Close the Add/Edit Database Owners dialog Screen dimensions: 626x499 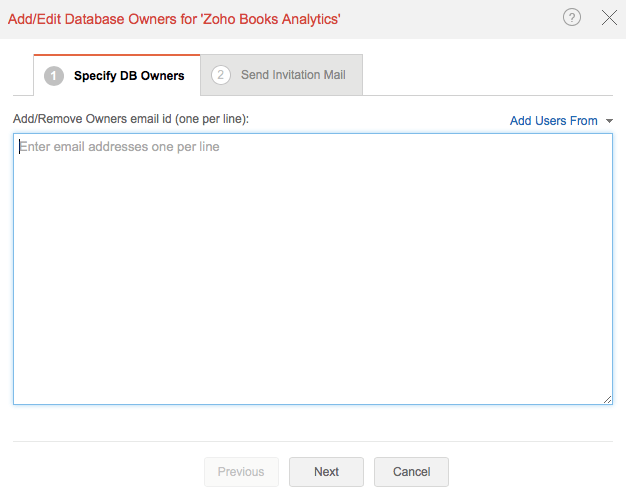click(609, 17)
